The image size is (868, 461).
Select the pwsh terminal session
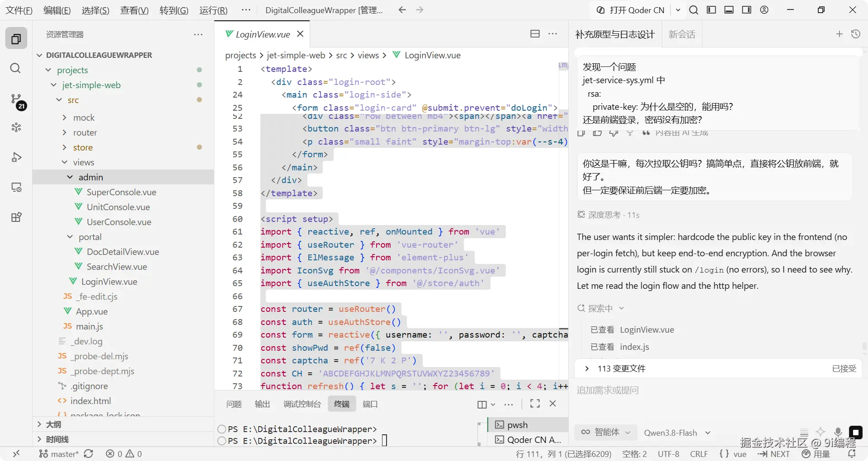[528, 425]
